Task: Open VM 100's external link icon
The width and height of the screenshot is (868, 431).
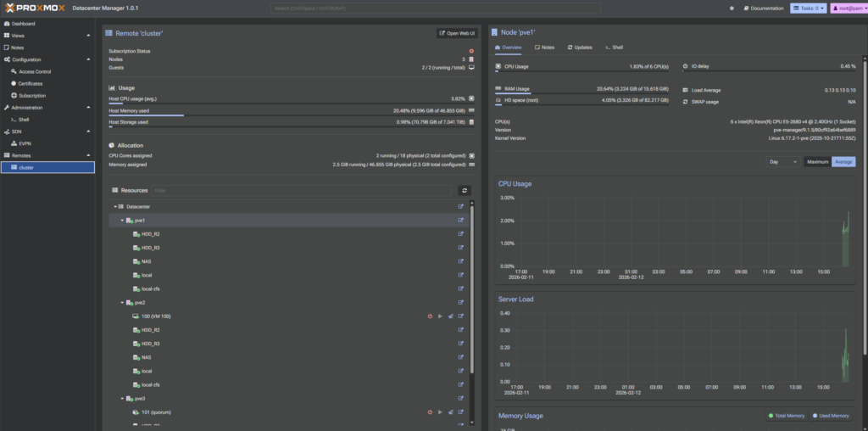Action: (460, 316)
